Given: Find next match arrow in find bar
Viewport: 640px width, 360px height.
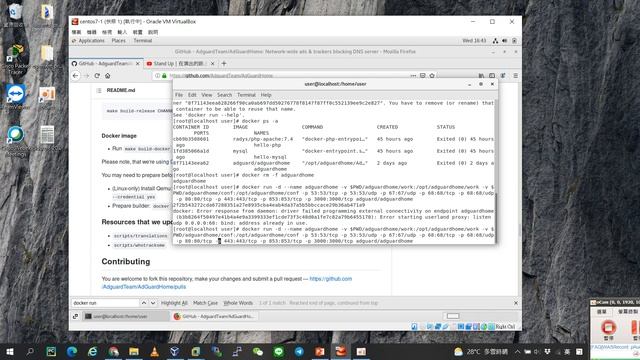Looking at the screenshot, I should 153,303.
